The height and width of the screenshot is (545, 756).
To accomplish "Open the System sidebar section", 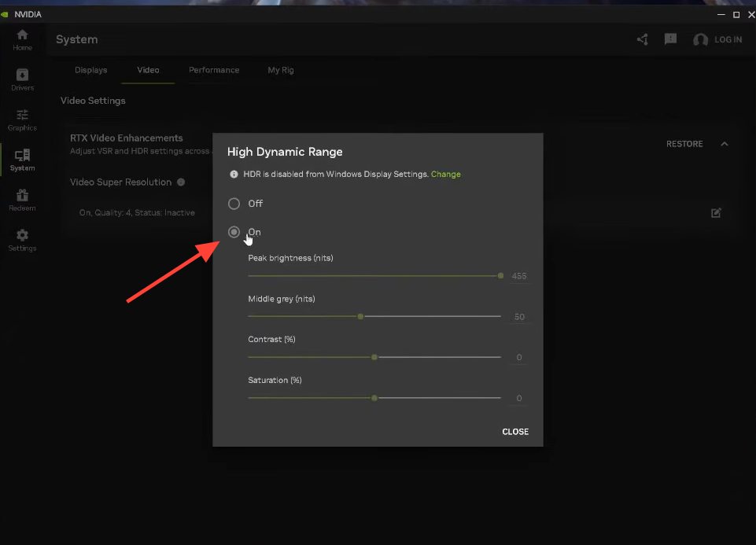I will [22, 160].
